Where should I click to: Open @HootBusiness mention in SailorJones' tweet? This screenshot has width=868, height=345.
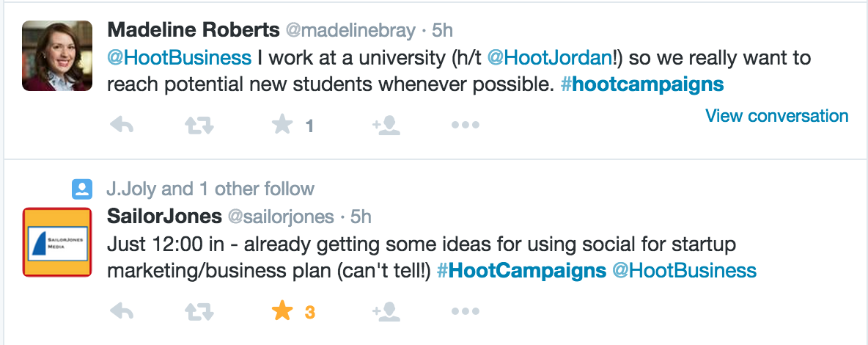(x=684, y=271)
